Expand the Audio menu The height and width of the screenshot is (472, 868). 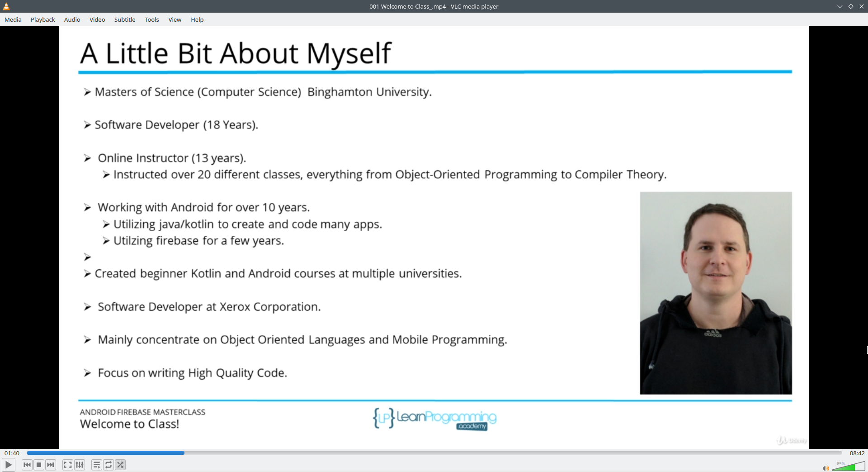tap(72, 19)
